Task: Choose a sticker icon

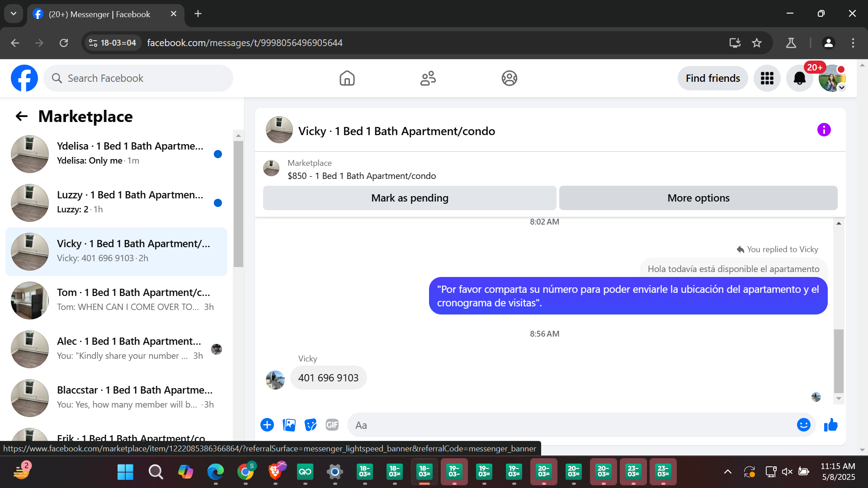Action: (x=311, y=425)
